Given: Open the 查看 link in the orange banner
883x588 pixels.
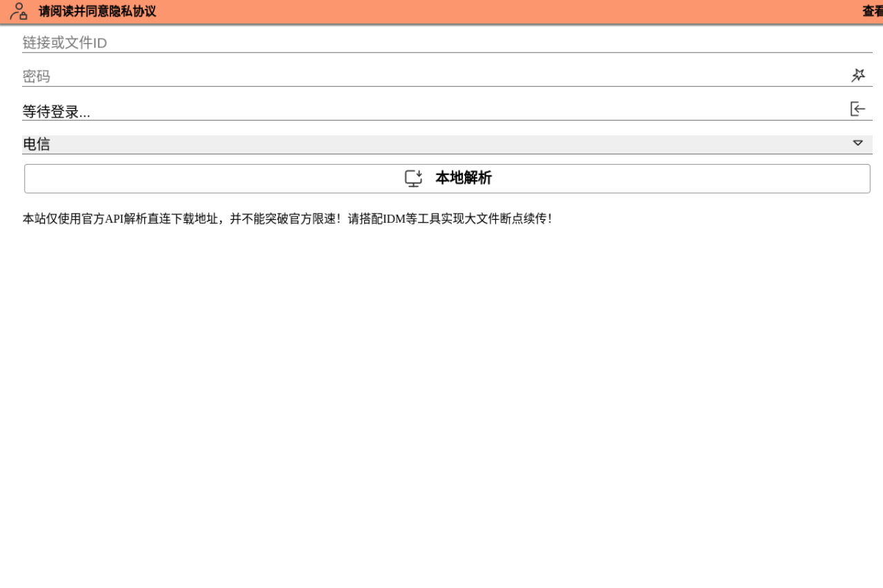Looking at the screenshot, I should point(873,11).
